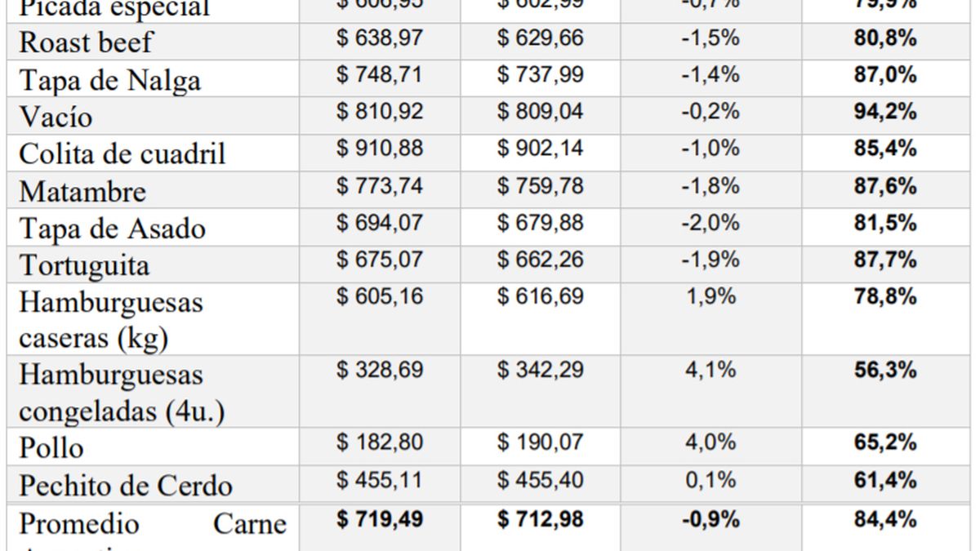Click the bold 94,2% percentage

885,112
